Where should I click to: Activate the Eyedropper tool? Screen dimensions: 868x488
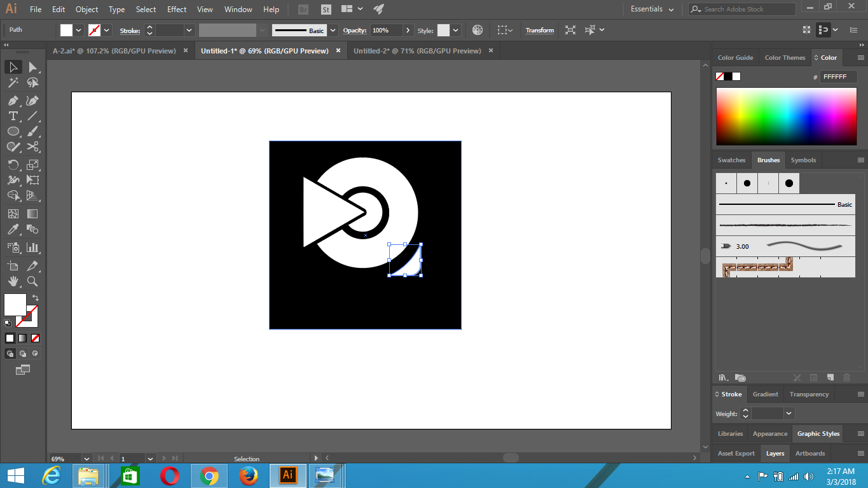[x=13, y=230]
